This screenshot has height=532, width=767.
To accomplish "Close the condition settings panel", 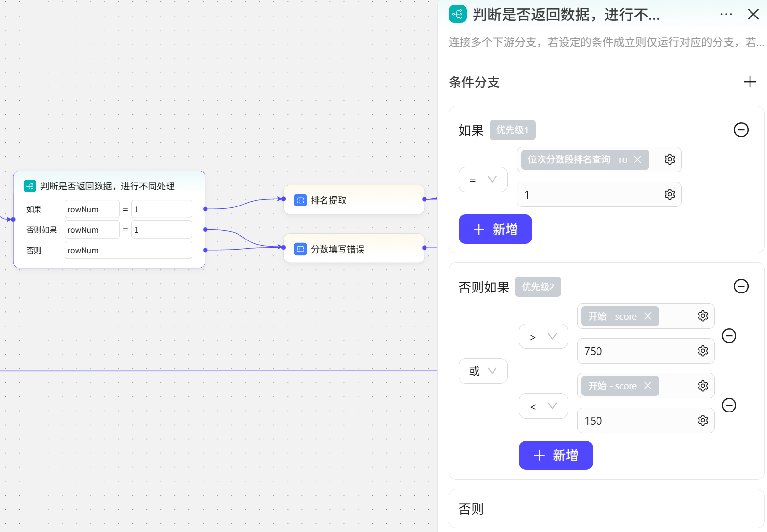I will click(753, 15).
